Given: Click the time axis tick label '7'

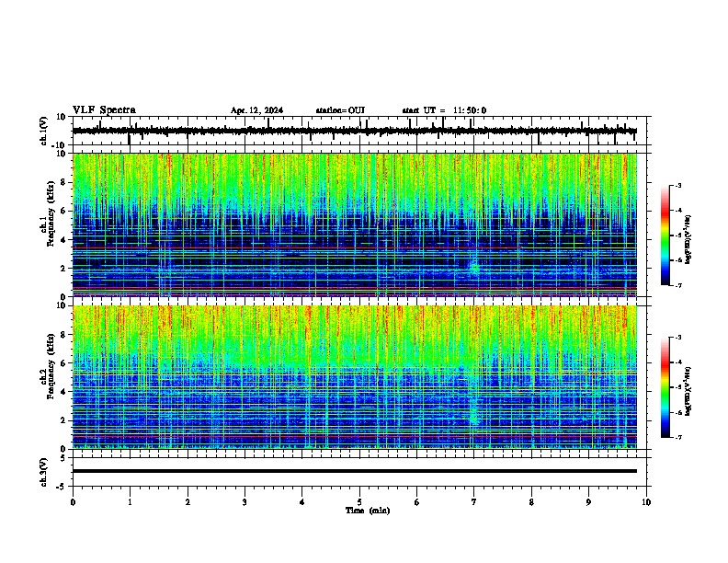Looking at the screenshot, I should pyautogui.click(x=474, y=502).
